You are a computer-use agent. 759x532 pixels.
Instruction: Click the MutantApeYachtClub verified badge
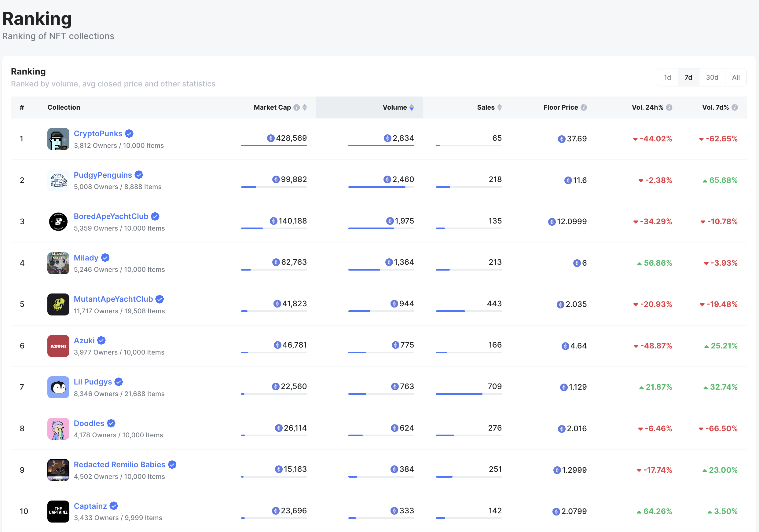point(160,299)
